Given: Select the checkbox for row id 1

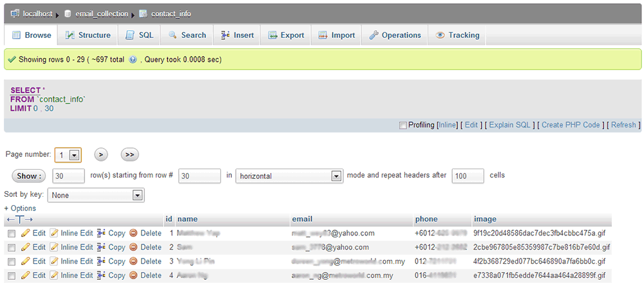Looking at the screenshot, I should pos(11,233).
